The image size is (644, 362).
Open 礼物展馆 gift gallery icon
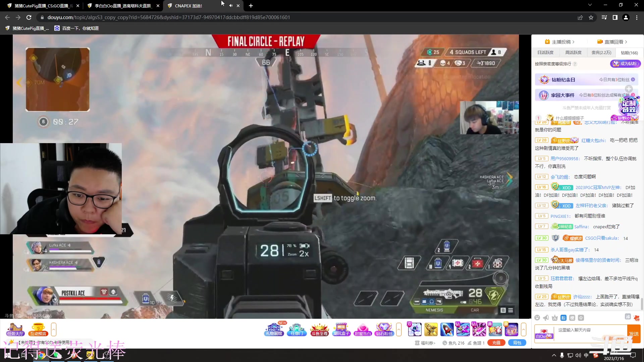[274, 329]
